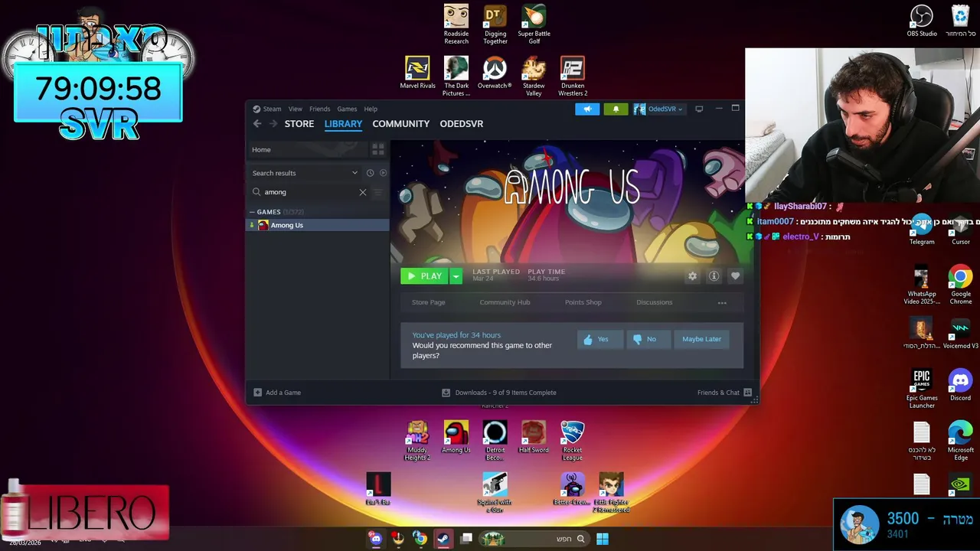Image resolution: width=980 pixels, height=551 pixels.
Task: Click Discord in the taskbar
Action: (x=376, y=539)
